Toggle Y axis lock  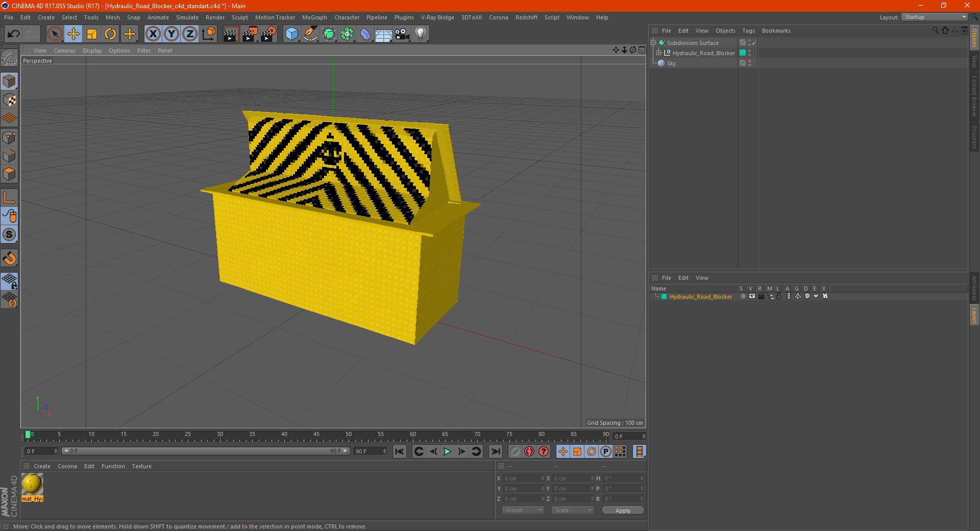[171, 34]
